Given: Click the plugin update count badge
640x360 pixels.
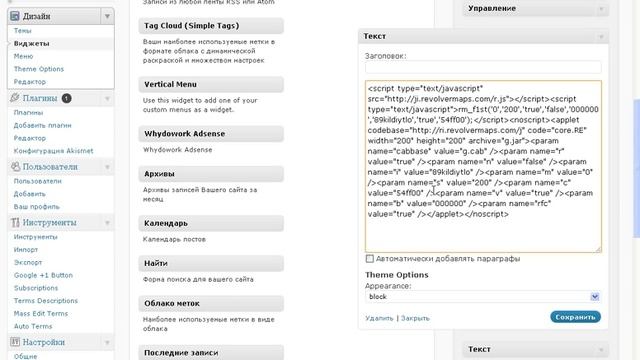Looking at the screenshot, I should coord(67,98).
